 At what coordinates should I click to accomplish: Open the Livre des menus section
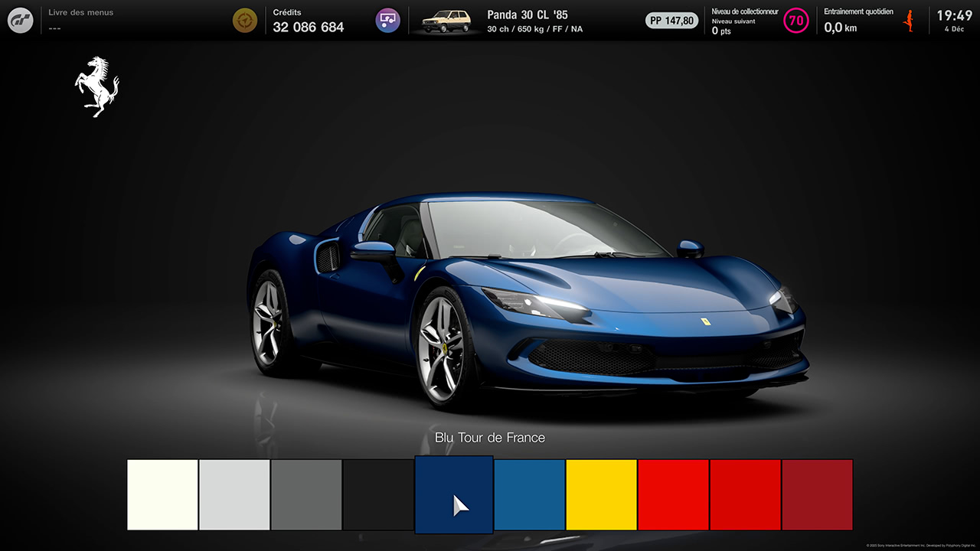80,20
